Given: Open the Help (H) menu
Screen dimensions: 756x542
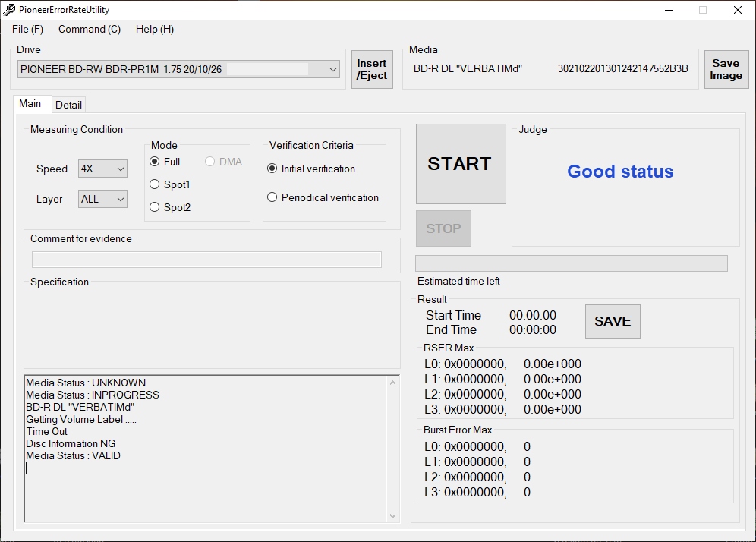Looking at the screenshot, I should click(155, 29).
